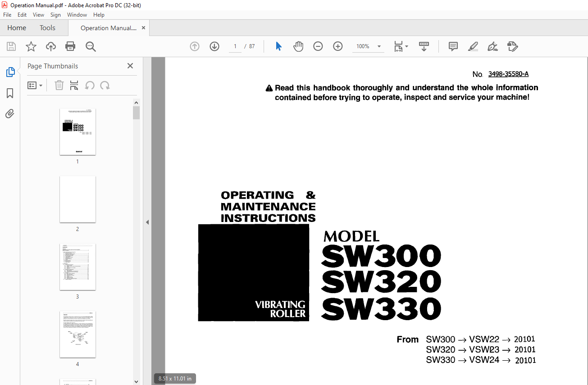
Task: Select the Operation Manual document tab
Action: click(x=108, y=28)
